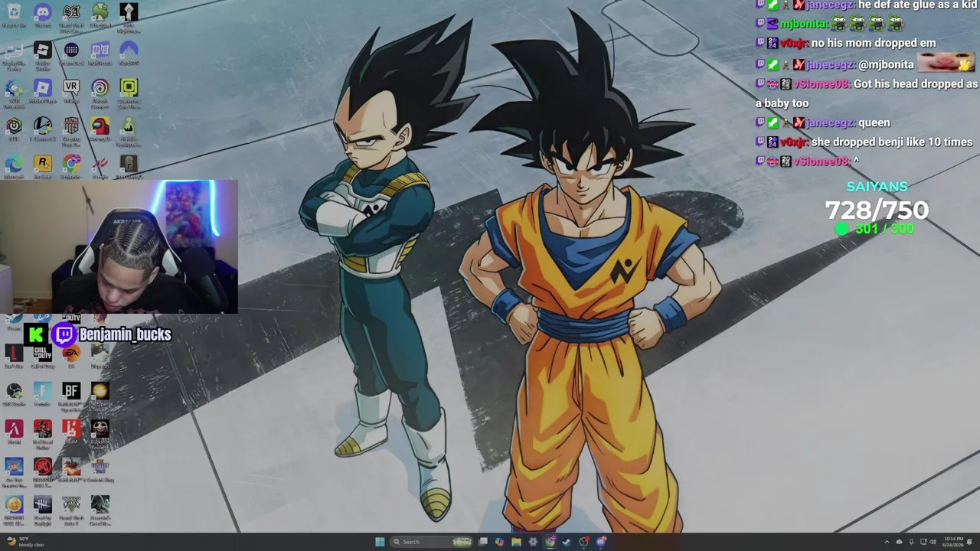The height and width of the screenshot is (551, 980).
Task: Click the janecegz "queen" chat message
Action: (874, 122)
